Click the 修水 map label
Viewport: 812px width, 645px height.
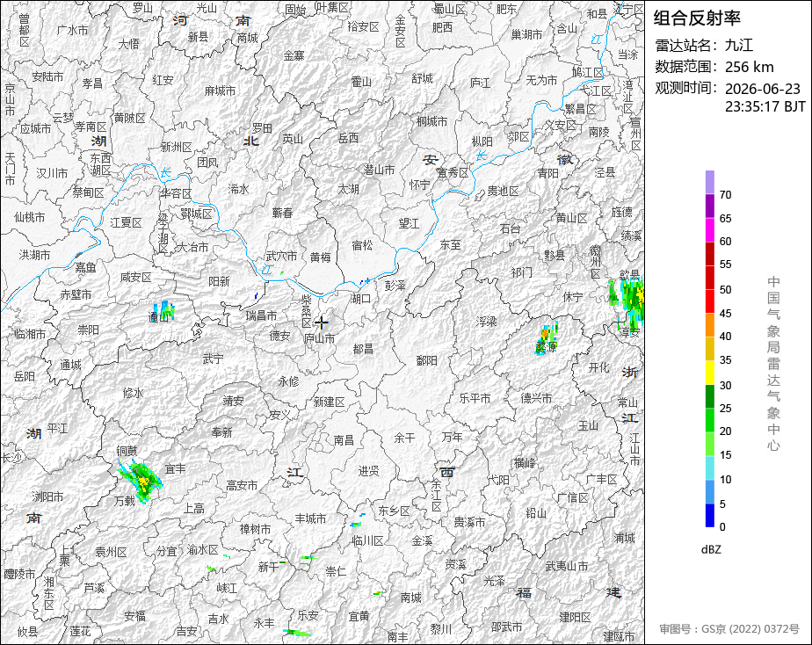coord(133,393)
